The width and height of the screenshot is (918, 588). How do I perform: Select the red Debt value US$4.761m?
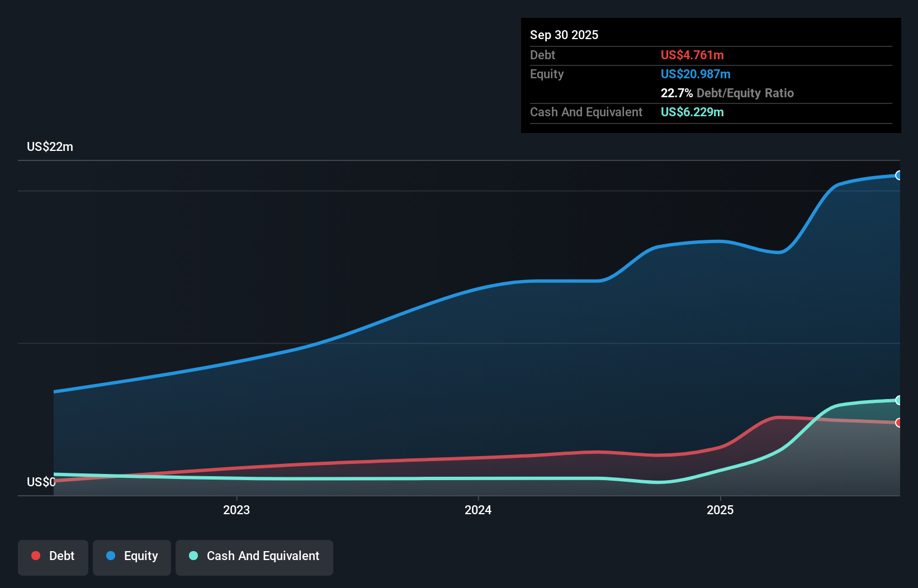pyautogui.click(x=692, y=55)
